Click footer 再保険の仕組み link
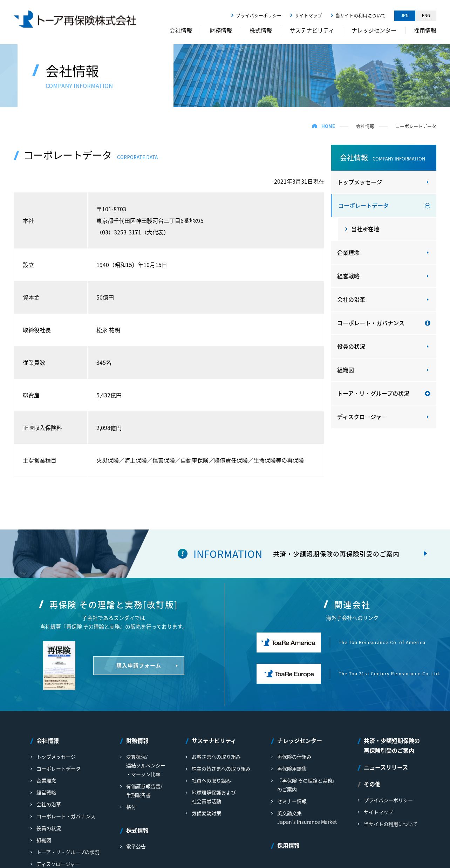 294,757
